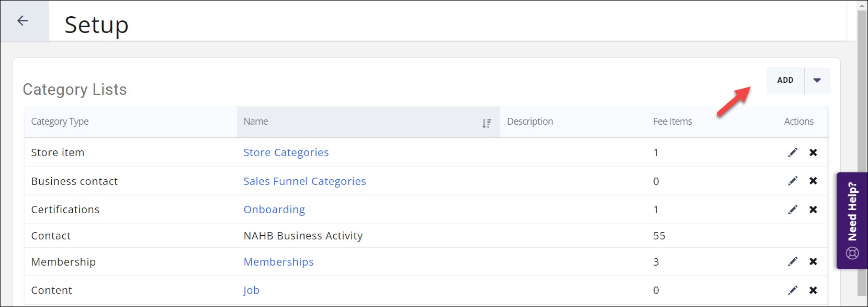Image resolution: width=868 pixels, height=307 pixels.
Task: Expand the dropdown arrow beside ADD
Action: 817,81
